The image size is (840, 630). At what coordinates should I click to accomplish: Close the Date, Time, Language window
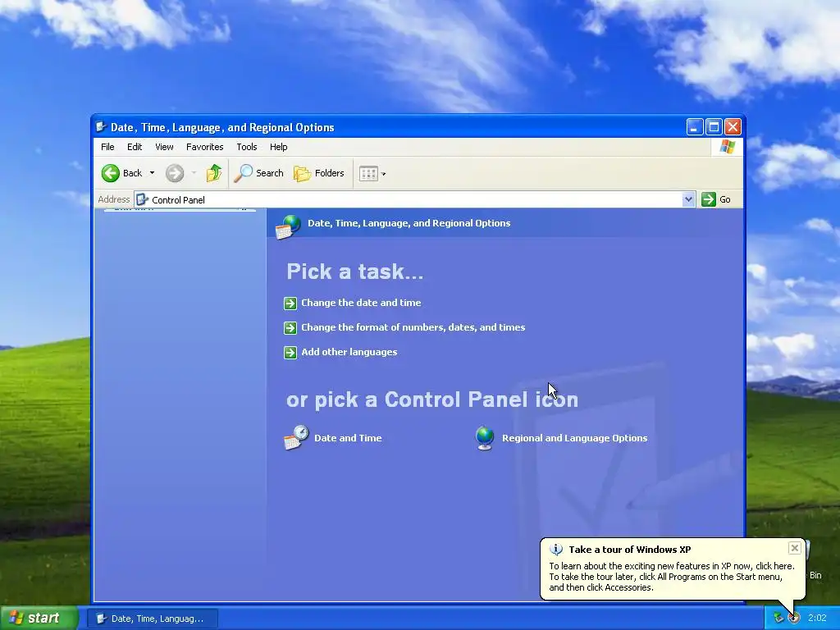pyautogui.click(x=733, y=127)
